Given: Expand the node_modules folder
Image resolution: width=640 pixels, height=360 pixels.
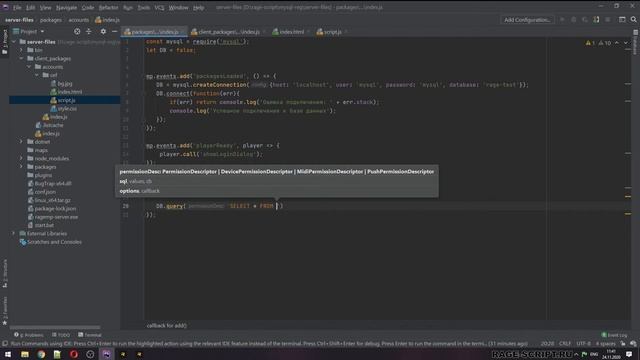Looking at the screenshot, I should 22,158.
